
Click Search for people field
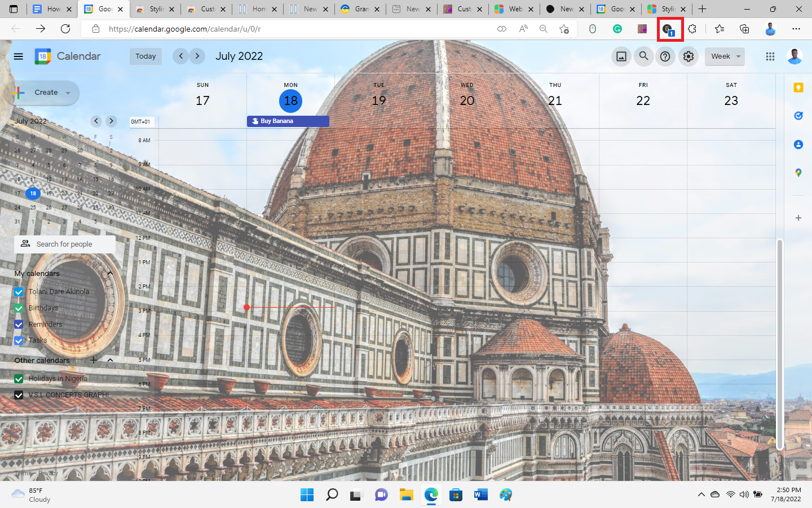(x=65, y=244)
